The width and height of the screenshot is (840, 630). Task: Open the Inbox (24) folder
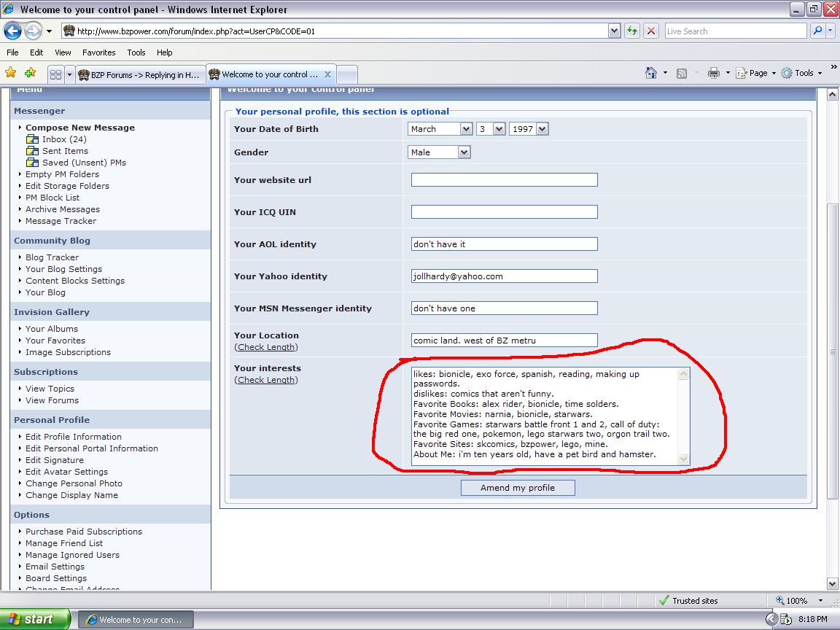(x=64, y=139)
